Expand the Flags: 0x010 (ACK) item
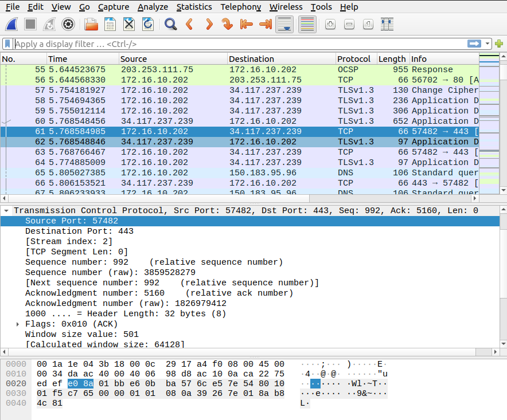This screenshot has height=420, width=507. [x=18, y=324]
